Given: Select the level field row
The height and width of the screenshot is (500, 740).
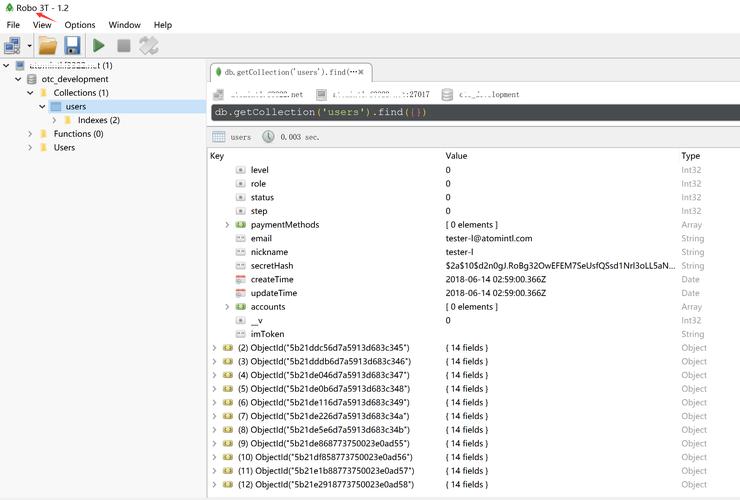Looking at the screenshot, I should click(473, 170).
